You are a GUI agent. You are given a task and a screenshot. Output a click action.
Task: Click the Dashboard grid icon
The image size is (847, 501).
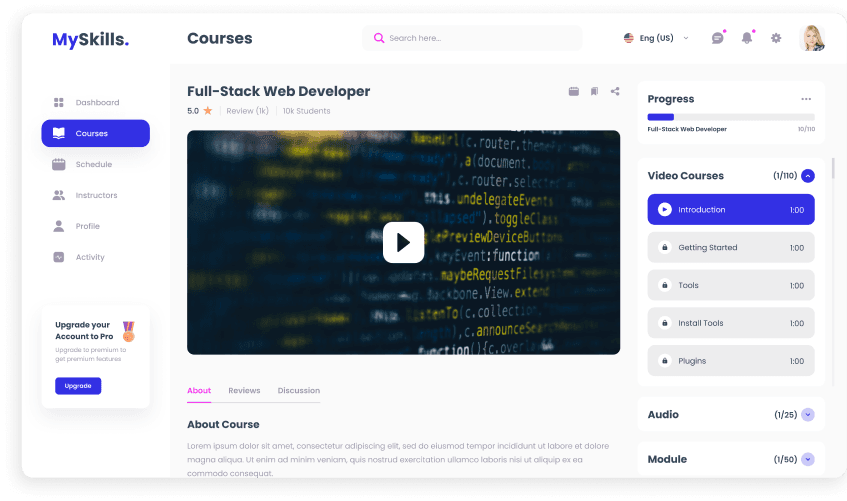tap(59, 102)
